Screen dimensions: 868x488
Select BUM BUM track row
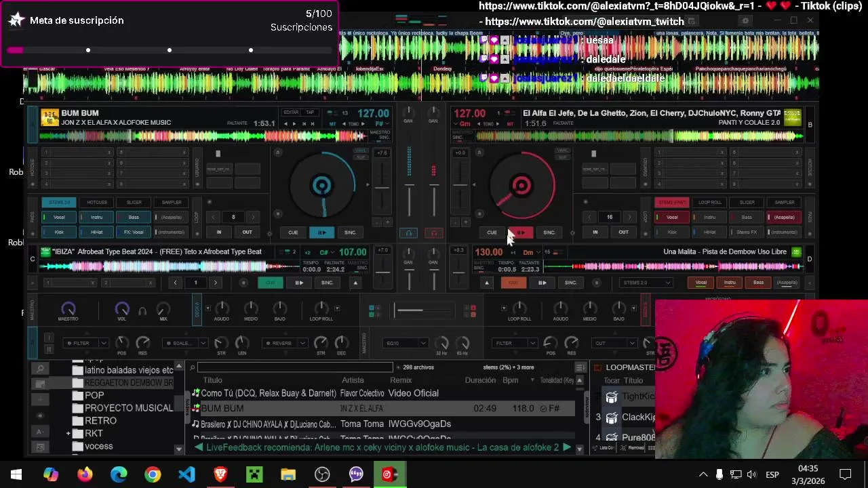click(x=384, y=409)
